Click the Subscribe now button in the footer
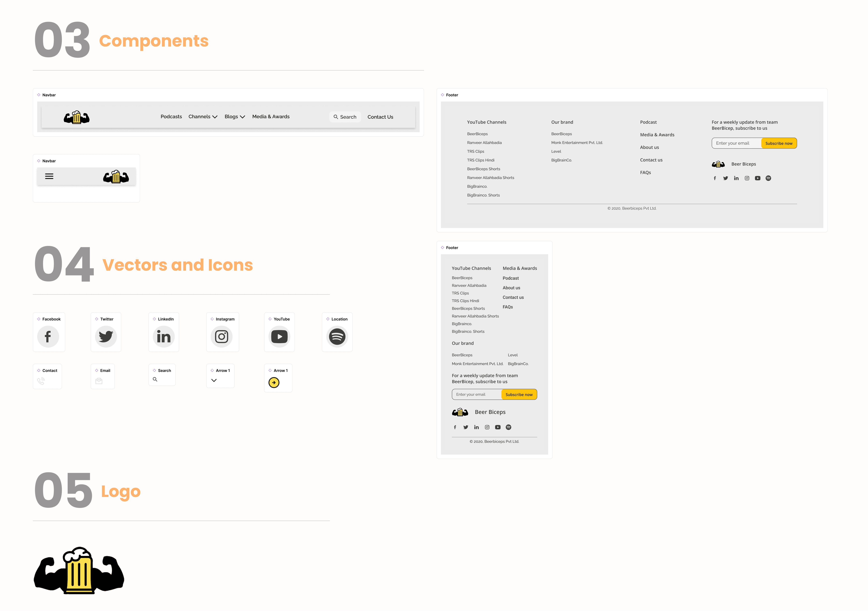 [779, 143]
